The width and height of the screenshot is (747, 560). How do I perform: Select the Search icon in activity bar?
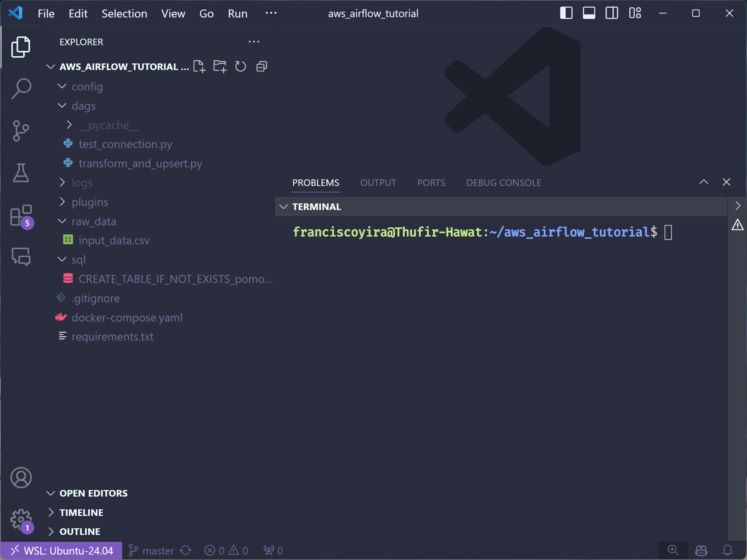point(21,87)
